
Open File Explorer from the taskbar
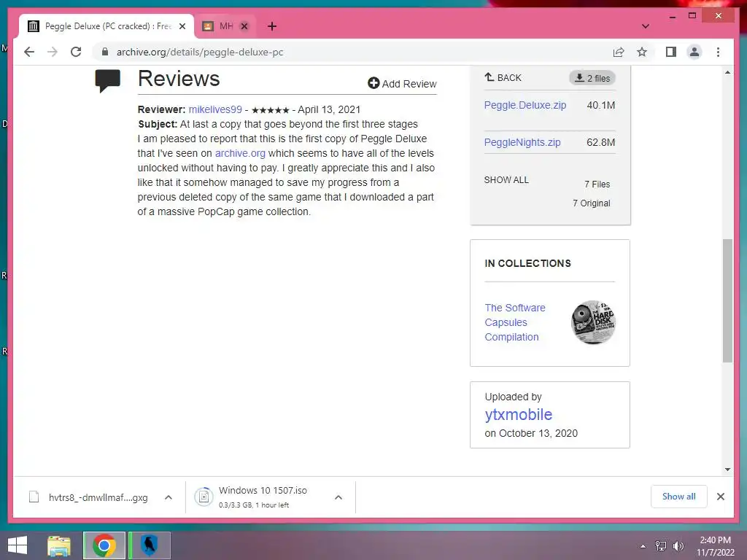coord(59,545)
